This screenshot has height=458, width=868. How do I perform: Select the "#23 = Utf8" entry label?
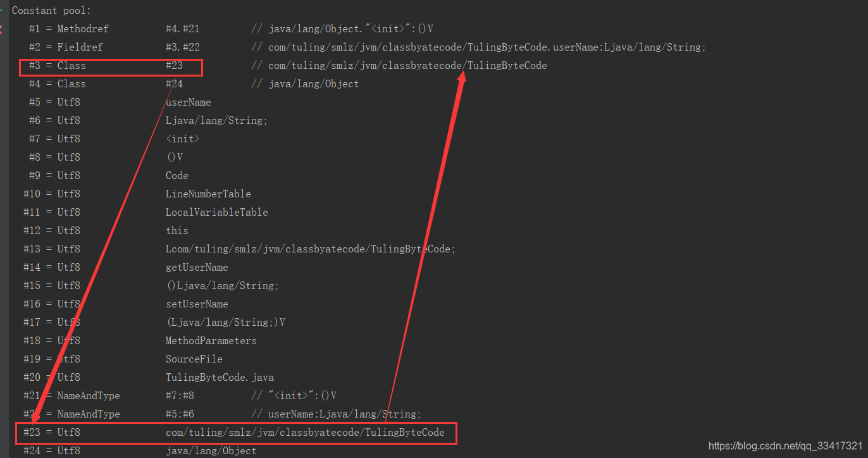click(x=52, y=433)
